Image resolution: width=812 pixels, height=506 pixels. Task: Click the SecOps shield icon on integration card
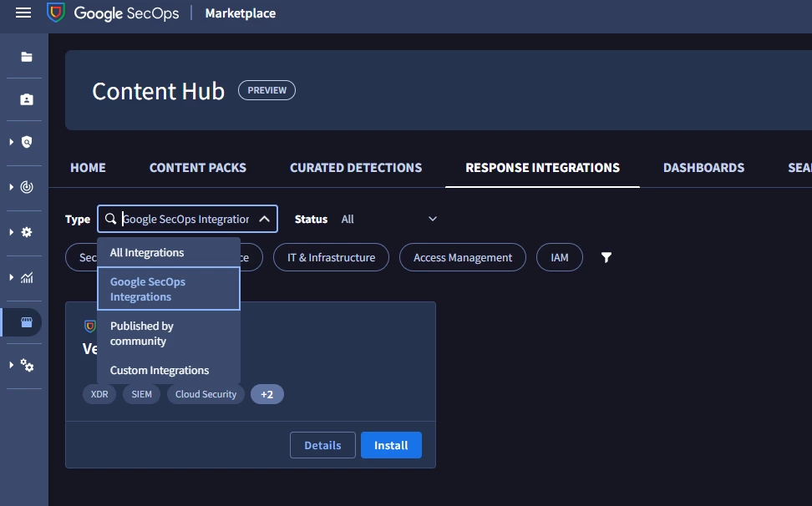click(90, 326)
